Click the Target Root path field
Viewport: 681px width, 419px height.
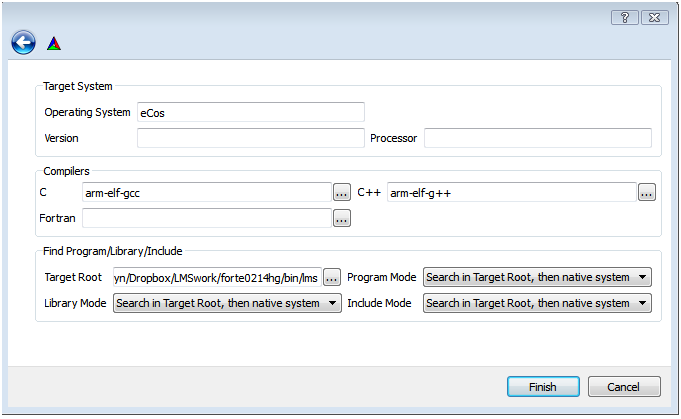217,277
